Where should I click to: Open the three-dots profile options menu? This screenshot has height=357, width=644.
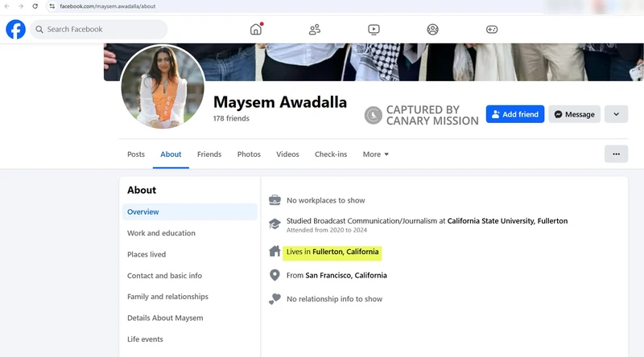(616, 154)
